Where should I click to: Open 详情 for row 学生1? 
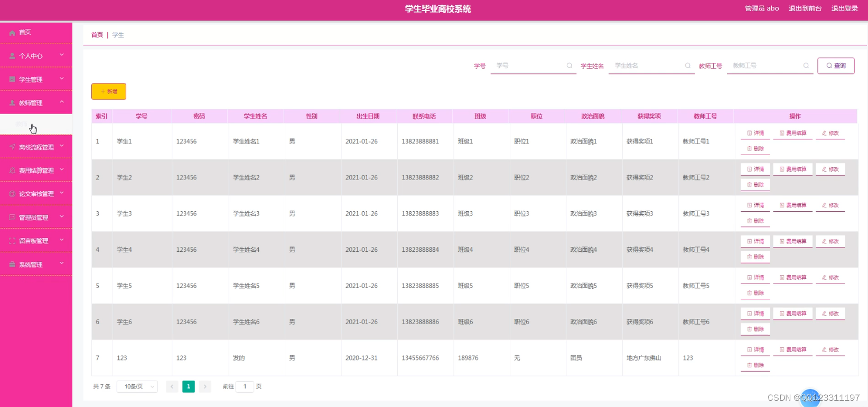click(x=755, y=133)
